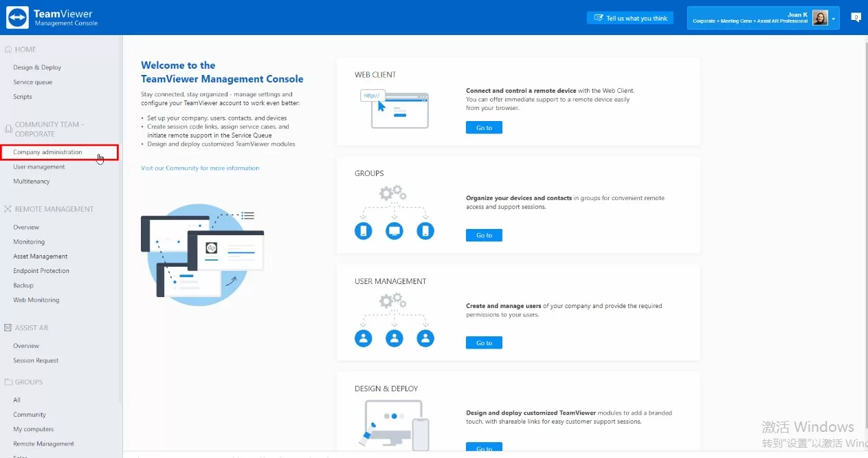Click the TeamViewer logo icon
The width and height of the screenshot is (868, 458).
[x=17, y=18]
